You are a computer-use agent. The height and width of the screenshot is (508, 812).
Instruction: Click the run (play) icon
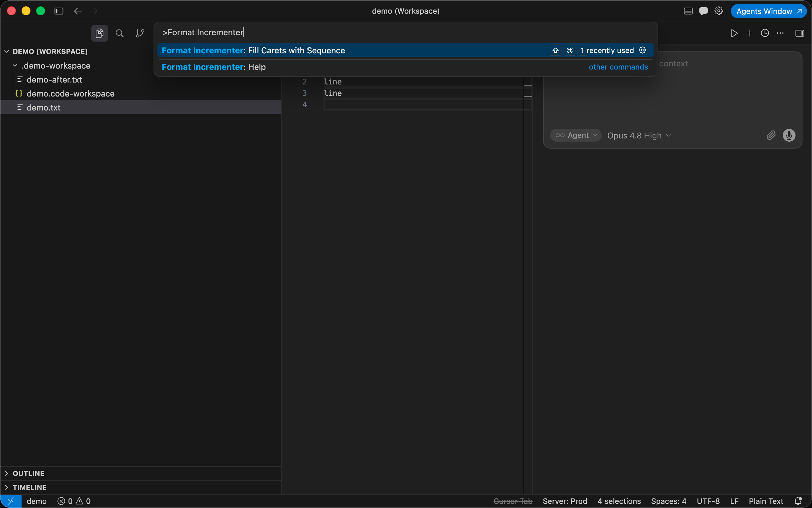pos(734,33)
